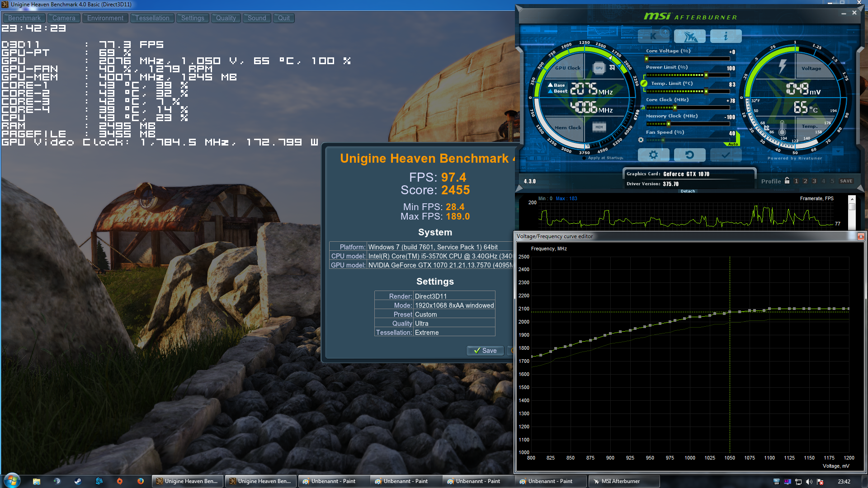Expand the arrow under temperature gauge
868x488 pixels.
[x=838, y=151]
